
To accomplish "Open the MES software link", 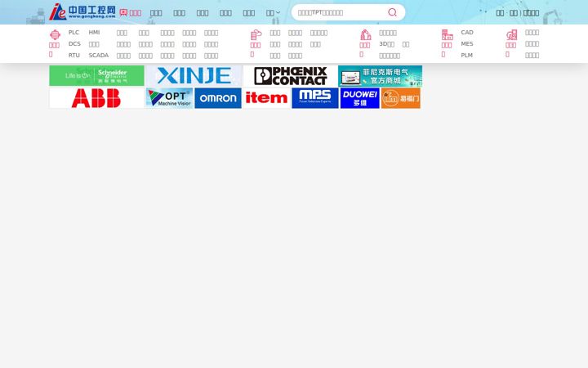I will tap(467, 44).
